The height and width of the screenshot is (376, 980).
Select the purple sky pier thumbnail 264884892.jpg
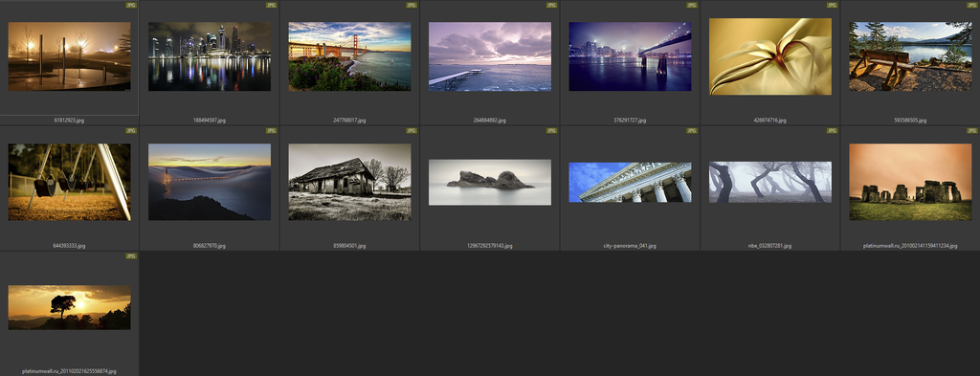coord(490,56)
